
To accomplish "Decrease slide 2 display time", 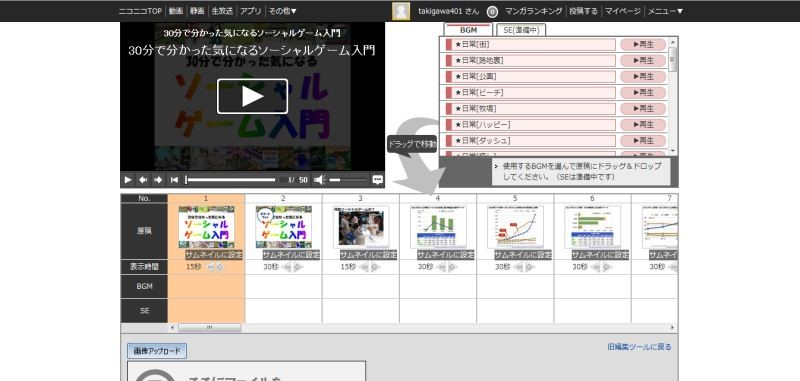I will [x=287, y=267].
